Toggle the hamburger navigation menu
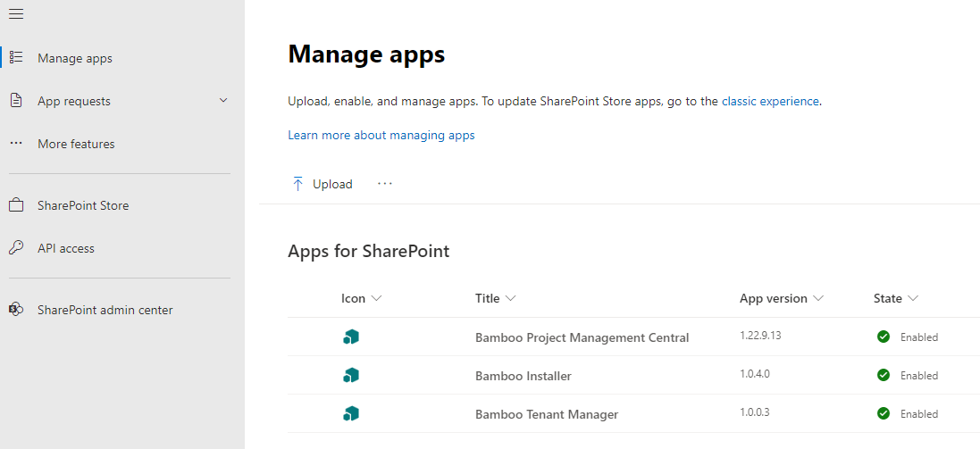 coord(16,13)
